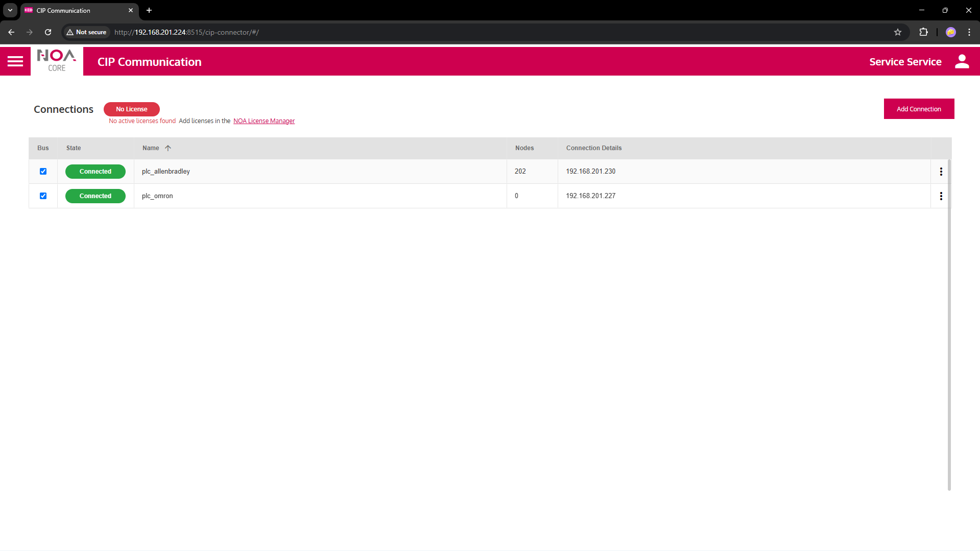The width and height of the screenshot is (980, 551).
Task: Select the CIP Communication browser tab
Action: [80, 10]
